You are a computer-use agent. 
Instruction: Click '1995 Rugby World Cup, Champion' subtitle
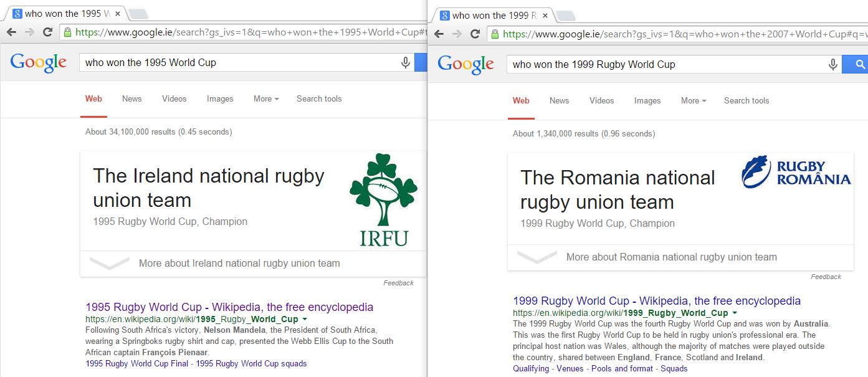coord(170,222)
